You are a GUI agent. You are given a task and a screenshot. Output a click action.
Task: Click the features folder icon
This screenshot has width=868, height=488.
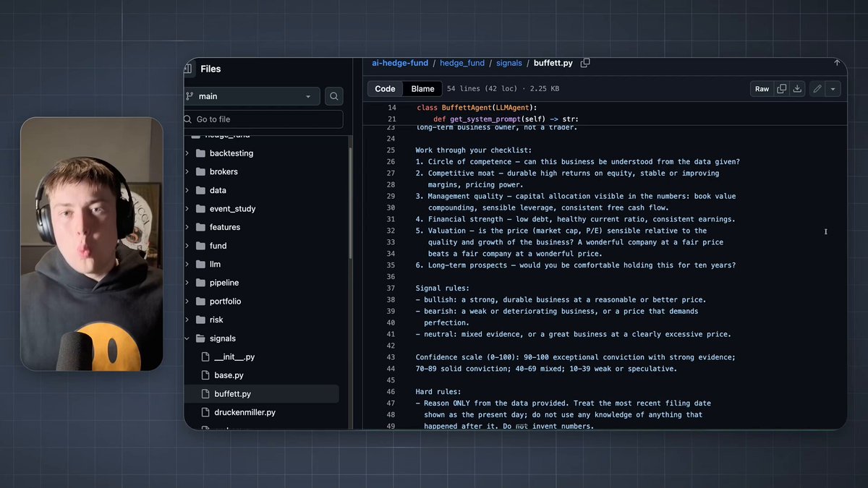click(200, 227)
